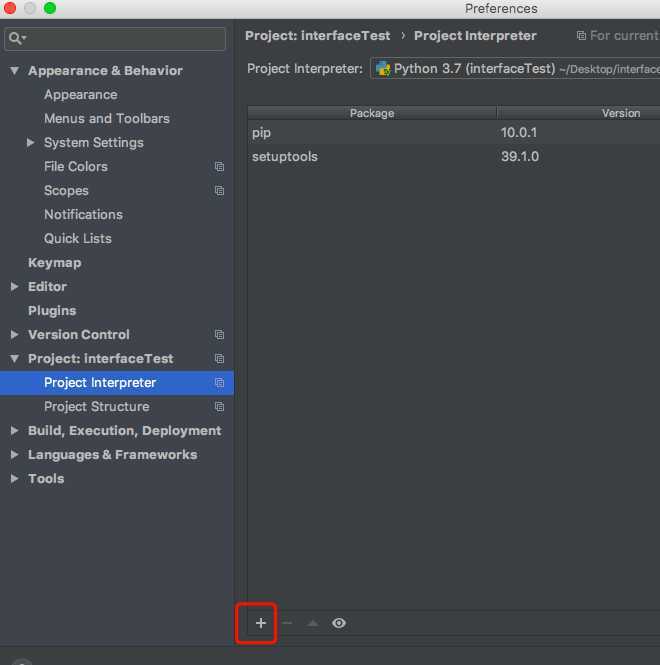Screen dimensions: 660x665
Task: Select Scopes in the settings tree
Action: 66,191
